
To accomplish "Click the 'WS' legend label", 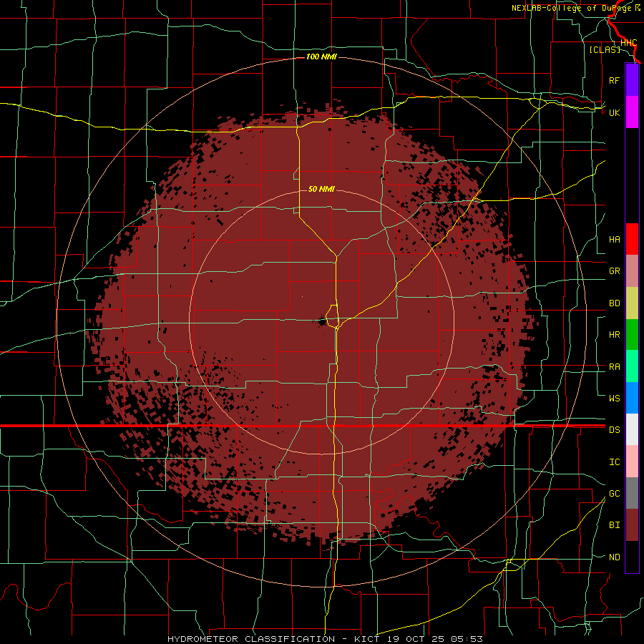I will [615, 398].
